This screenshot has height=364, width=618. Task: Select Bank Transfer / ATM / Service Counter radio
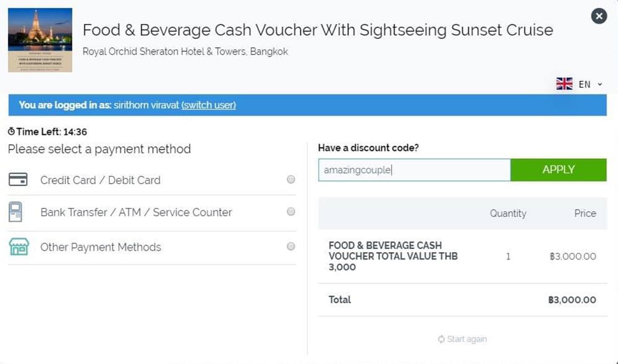[291, 212]
